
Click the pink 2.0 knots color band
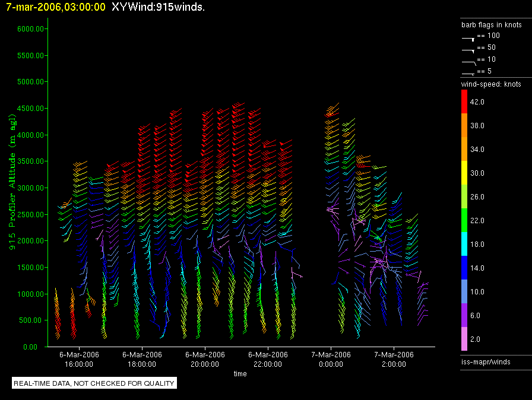[x=465, y=339]
